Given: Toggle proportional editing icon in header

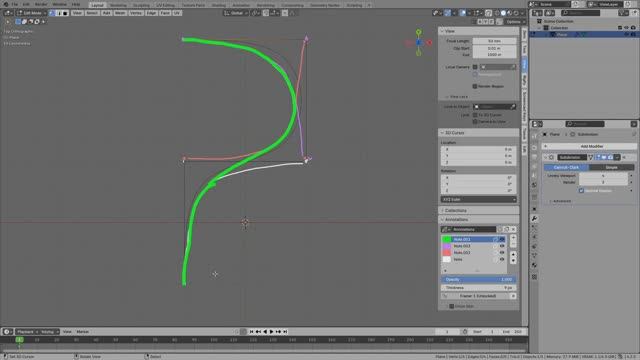Looking at the screenshot, I should (285, 13).
